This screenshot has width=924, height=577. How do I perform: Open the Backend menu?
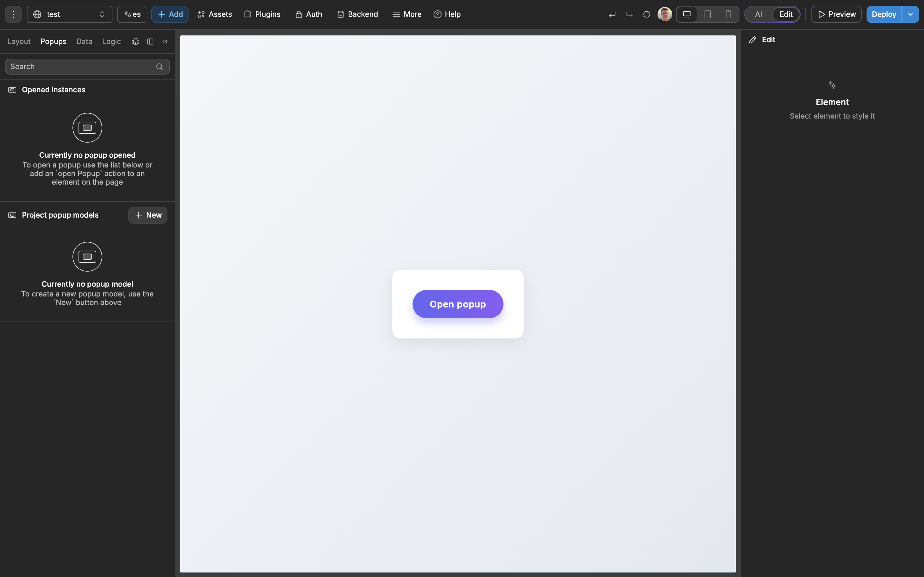(x=358, y=14)
